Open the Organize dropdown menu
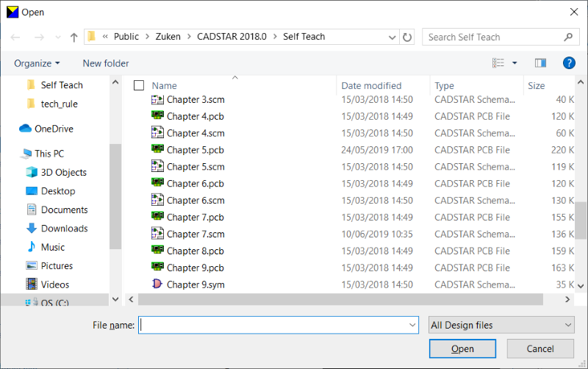Viewport: 588px width, 369px height. 37,63
